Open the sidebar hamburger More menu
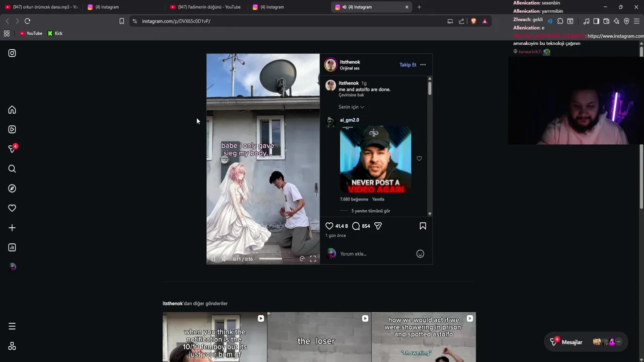 [x=12, y=326]
